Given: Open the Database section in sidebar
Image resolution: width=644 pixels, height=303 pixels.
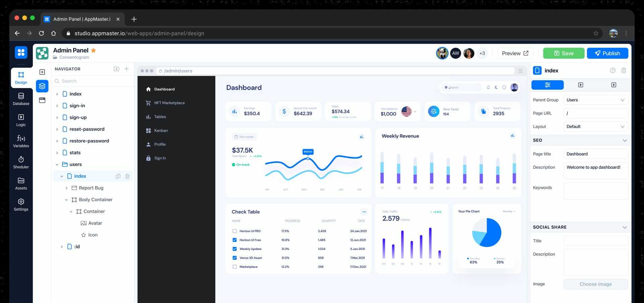Looking at the screenshot, I should tap(21, 99).
